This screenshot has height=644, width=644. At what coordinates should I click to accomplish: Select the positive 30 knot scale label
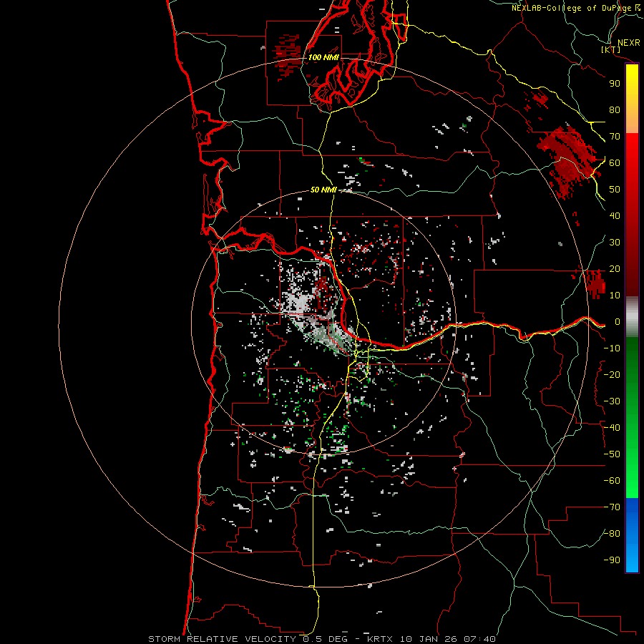(x=615, y=243)
